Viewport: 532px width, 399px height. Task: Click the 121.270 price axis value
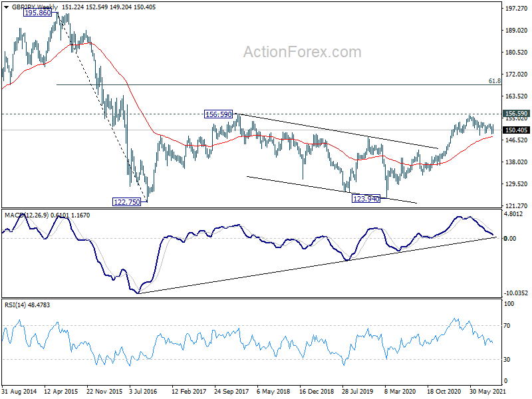click(517, 206)
